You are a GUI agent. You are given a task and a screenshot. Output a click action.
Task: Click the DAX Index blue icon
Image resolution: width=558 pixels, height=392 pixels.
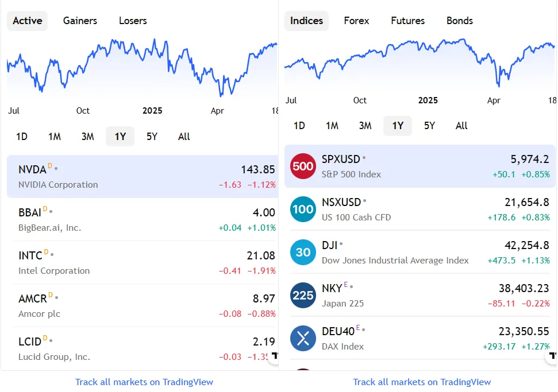[303, 339]
